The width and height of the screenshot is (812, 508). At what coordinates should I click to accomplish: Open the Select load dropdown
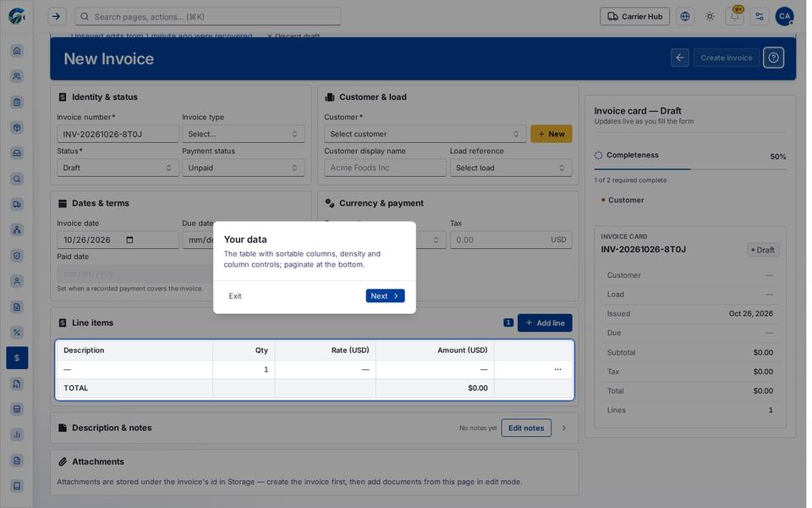click(511, 168)
